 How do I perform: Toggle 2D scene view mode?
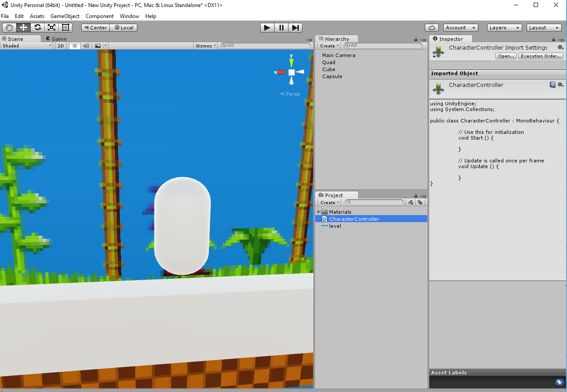61,46
